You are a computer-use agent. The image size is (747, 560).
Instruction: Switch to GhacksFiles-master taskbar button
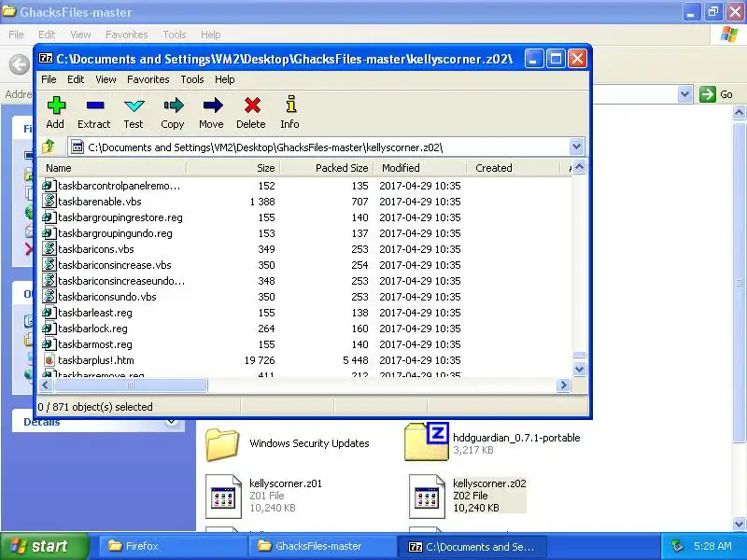point(322,546)
